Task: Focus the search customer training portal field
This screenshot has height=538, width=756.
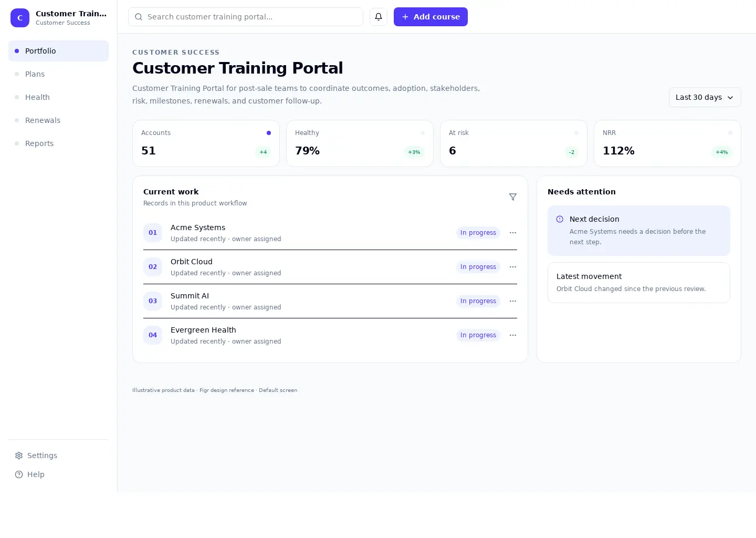Action: (246, 17)
